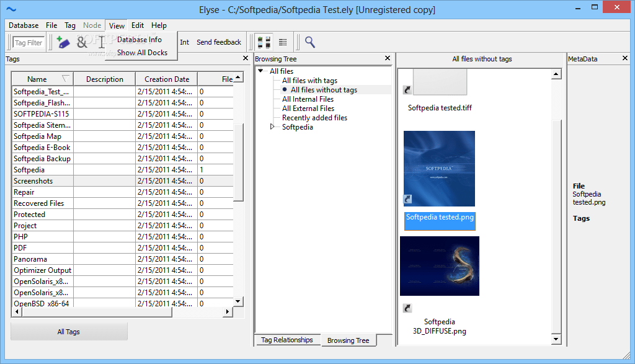Maximize the Elyse window
Image resolution: width=635 pixels, height=364 pixels.
coord(595,7)
